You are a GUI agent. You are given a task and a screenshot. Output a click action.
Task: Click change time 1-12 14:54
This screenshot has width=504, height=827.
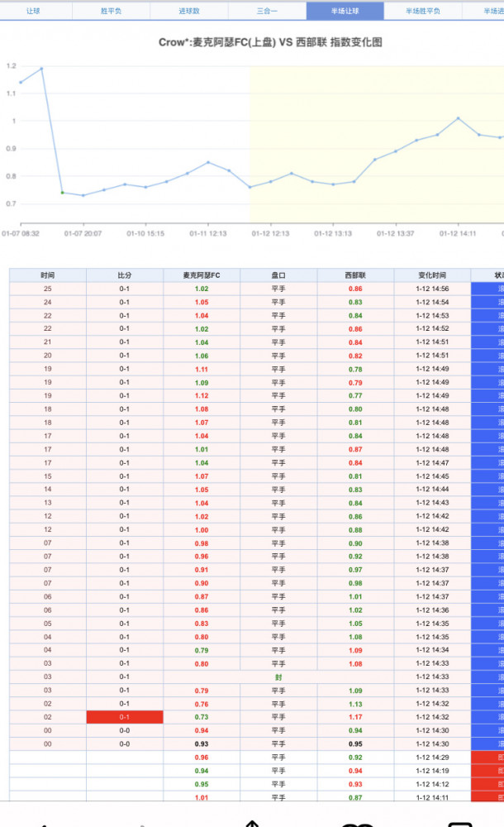[x=432, y=302]
